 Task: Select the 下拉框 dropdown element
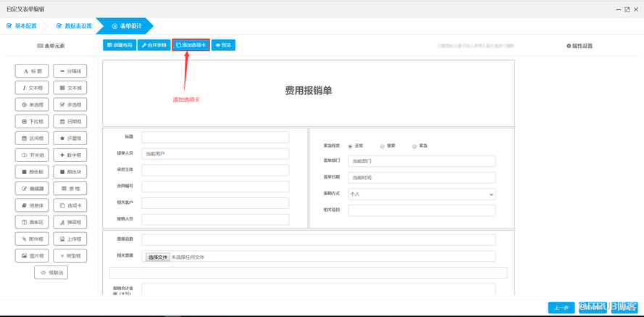[32, 122]
